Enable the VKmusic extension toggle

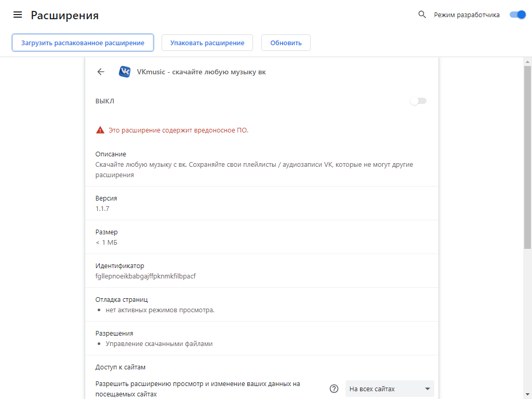click(418, 101)
